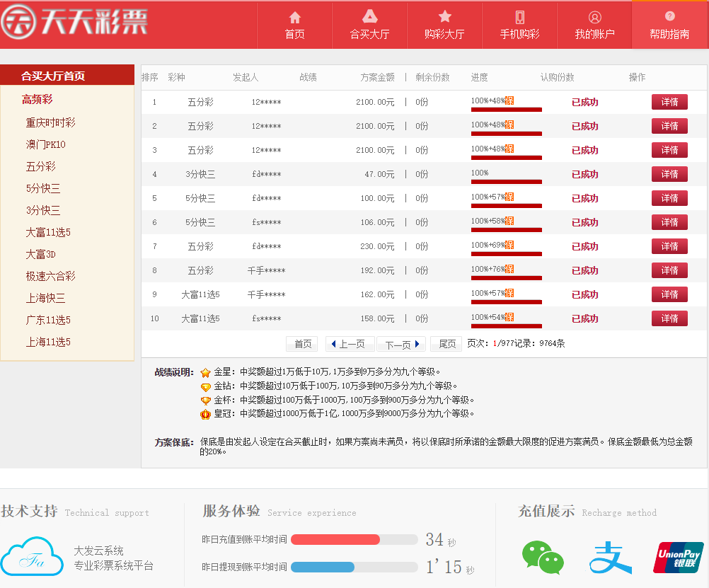Click the 保 guarantee badge in row 1
This screenshot has height=588, width=709.
click(x=509, y=101)
